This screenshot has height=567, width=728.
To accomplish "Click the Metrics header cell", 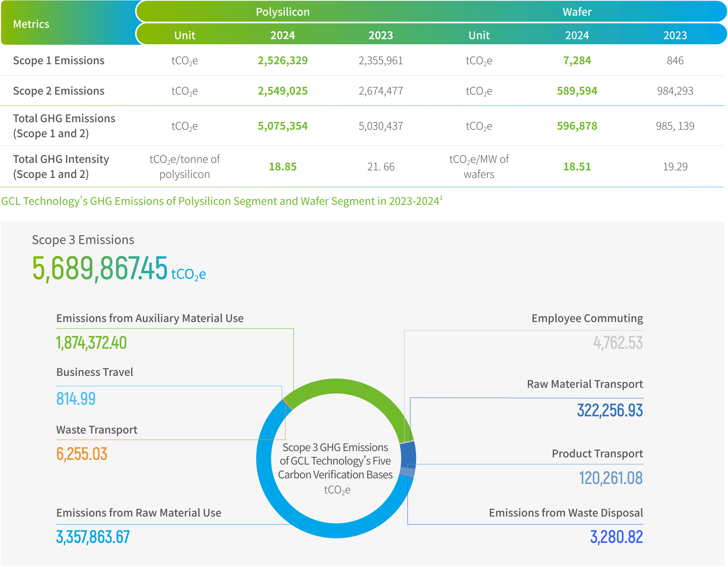I will 31,24.
